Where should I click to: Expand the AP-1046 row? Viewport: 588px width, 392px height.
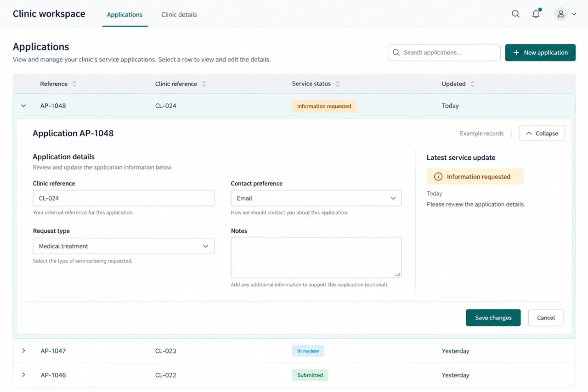[23, 375]
